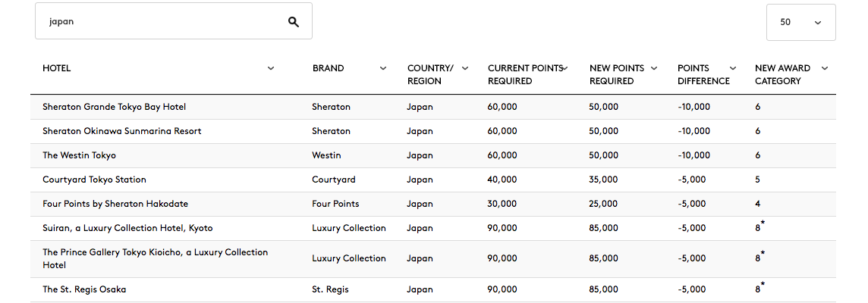Open the rows-per-page dropdown showing 50
The height and width of the screenshot is (303, 868).
pos(800,22)
